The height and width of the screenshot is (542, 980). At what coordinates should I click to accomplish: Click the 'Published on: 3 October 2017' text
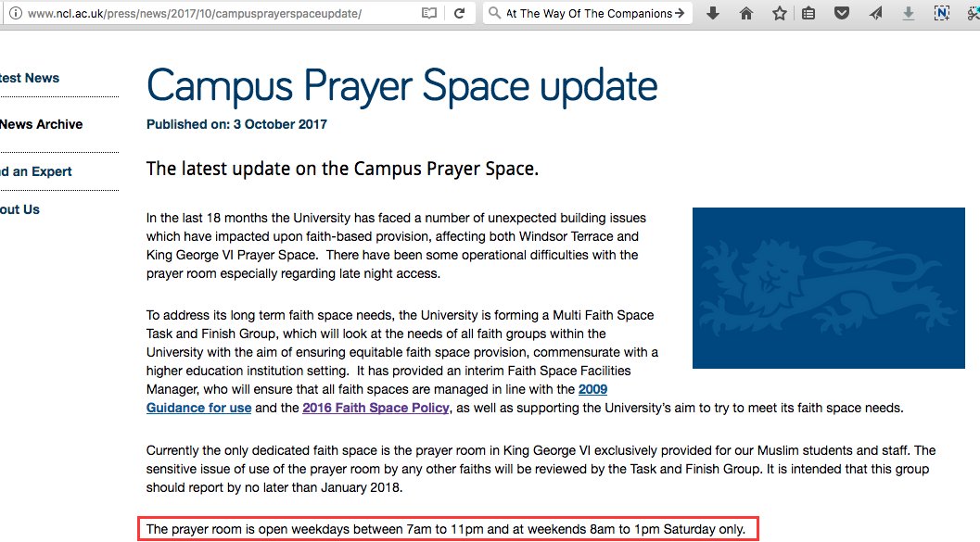[x=236, y=124]
